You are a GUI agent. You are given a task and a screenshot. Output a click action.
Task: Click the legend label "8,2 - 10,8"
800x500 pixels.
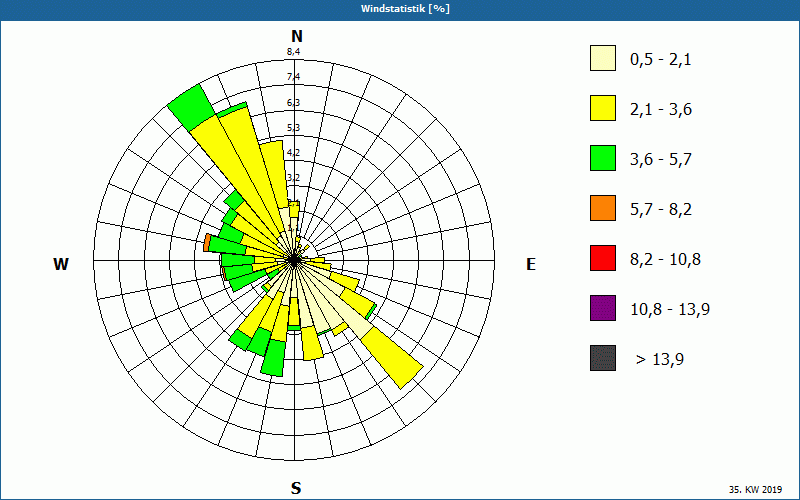[x=665, y=260]
